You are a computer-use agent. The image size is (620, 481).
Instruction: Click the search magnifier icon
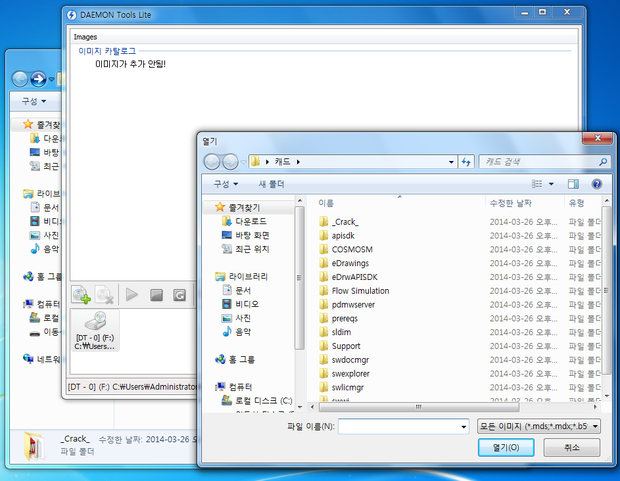pyautogui.click(x=603, y=162)
